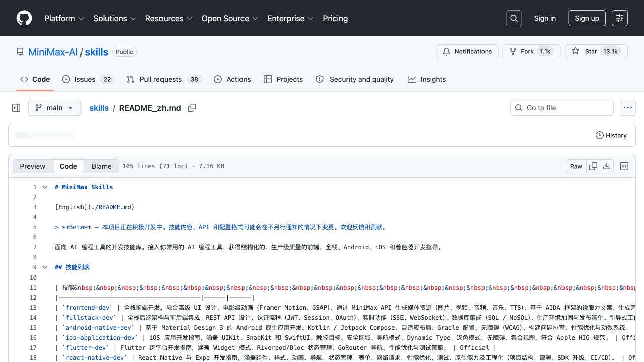Viewport: 644px width, 362px height.
Task: Open the more file actions ellipsis menu
Action: (627, 108)
